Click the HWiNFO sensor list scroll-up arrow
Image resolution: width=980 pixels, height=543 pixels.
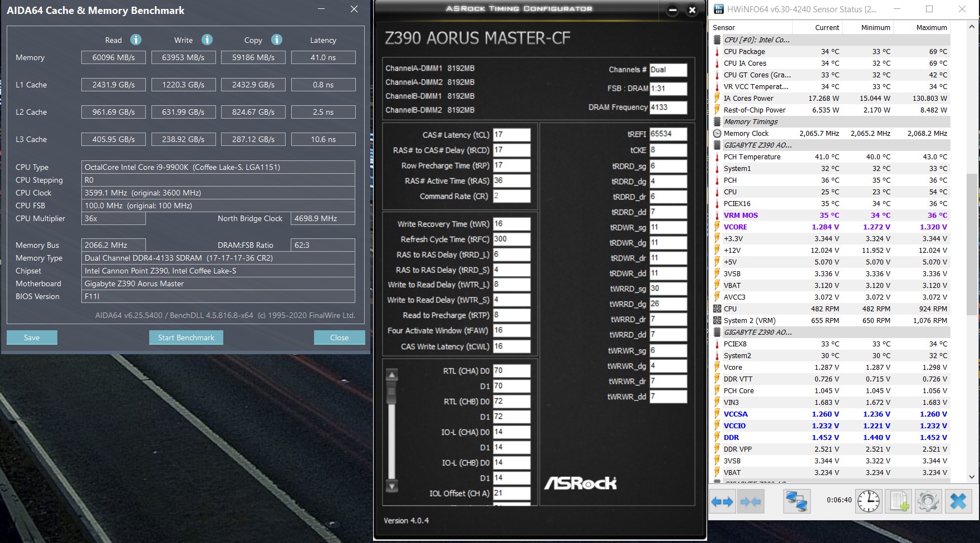pyautogui.click(x=972, y=26)
